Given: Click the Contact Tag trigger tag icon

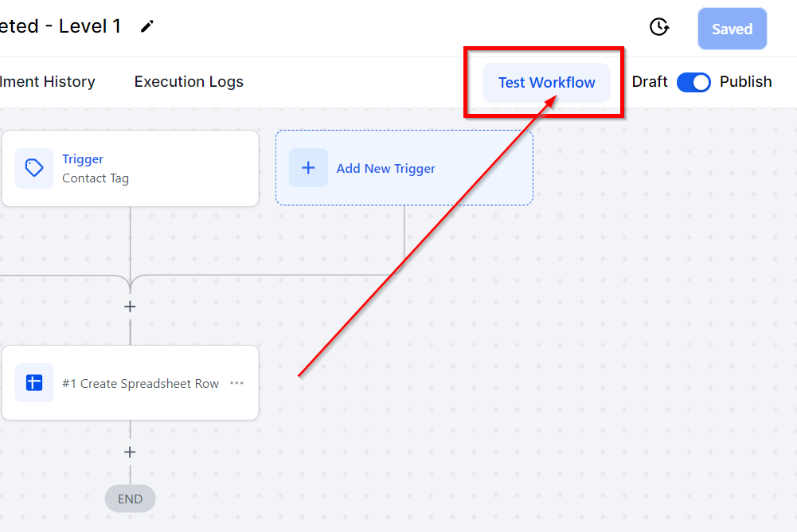Looking at the screenshot, I should pos(34,168).
